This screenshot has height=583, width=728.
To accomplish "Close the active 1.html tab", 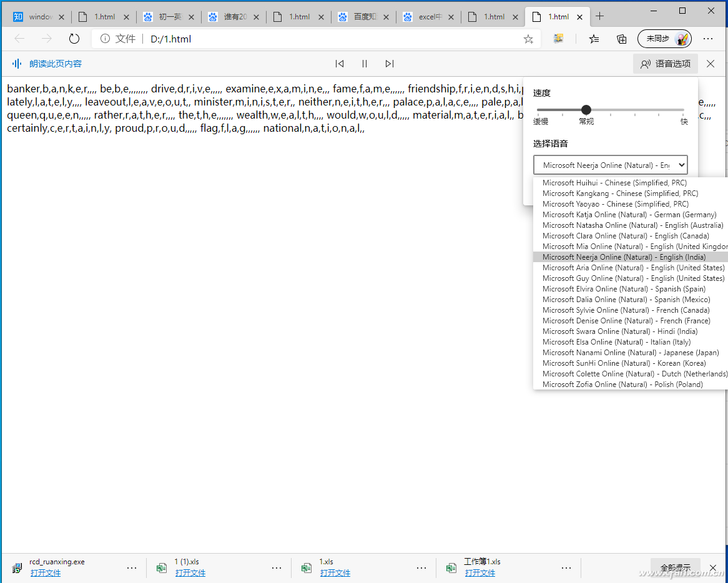I will (579, 17).
